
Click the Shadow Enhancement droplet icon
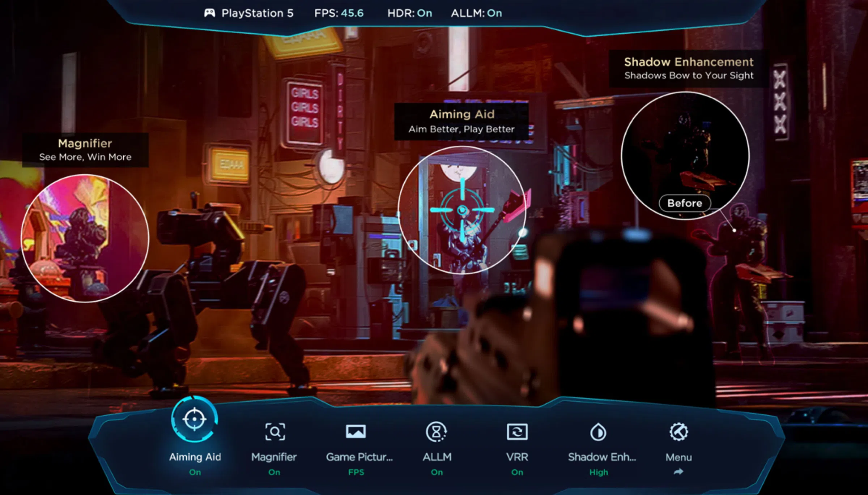pos(598,432)
